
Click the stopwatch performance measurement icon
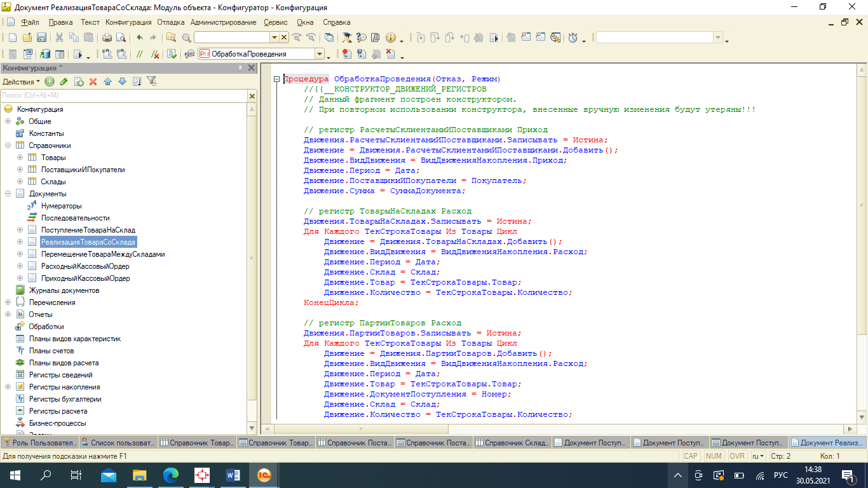(573, 37)
